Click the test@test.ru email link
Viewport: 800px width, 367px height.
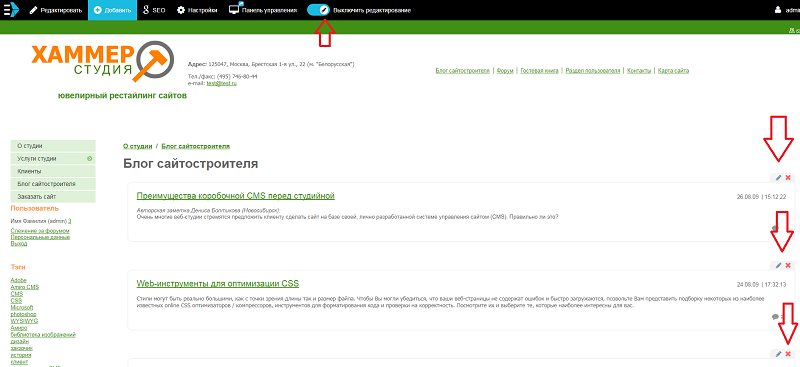point(221,83)
